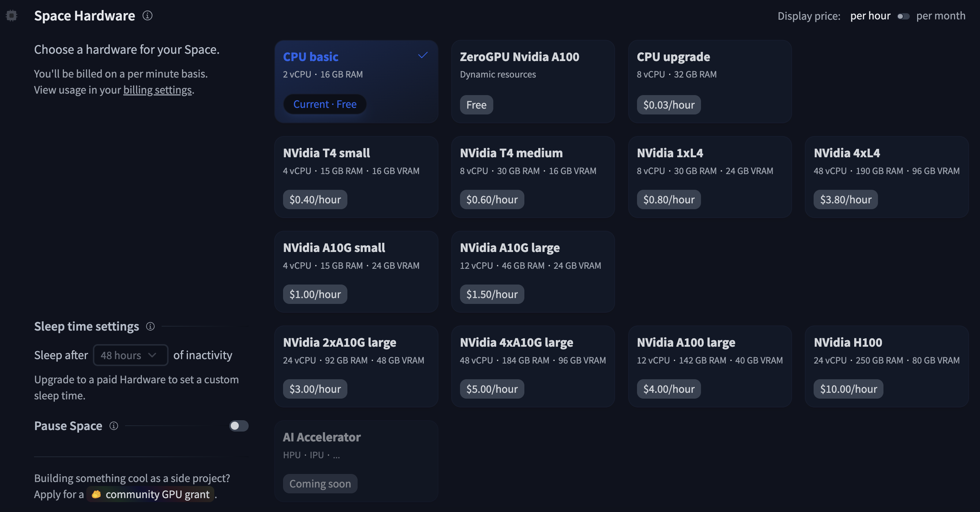Select NVidia A10G large hardware
This screenshot has width=980, height=512.
tap(533, 272)
